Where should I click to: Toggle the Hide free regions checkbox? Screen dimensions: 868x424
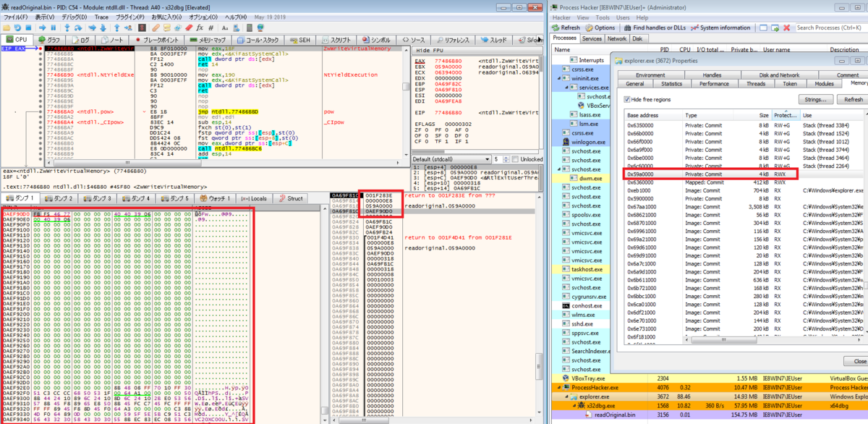[x=626, y=99]
